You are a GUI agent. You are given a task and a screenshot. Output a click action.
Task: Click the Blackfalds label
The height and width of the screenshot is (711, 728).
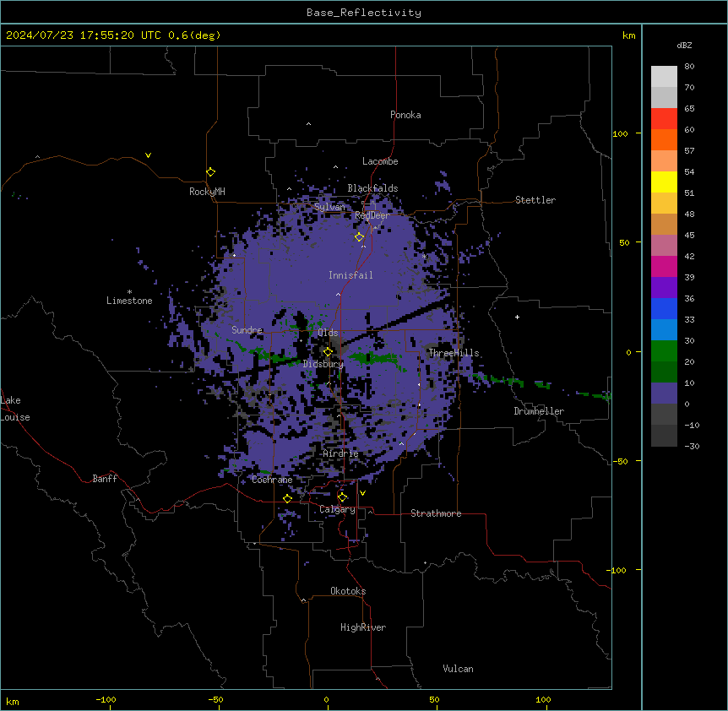372,188
